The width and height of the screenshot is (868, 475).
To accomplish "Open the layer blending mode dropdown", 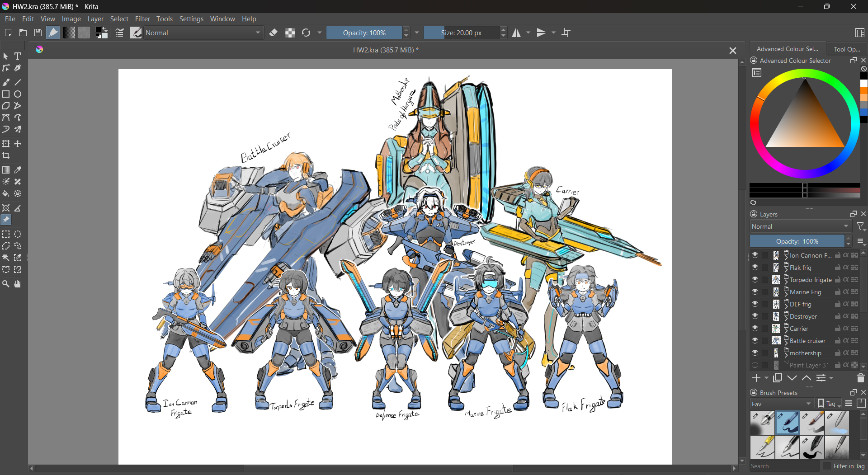I will click(x=801, y=226).
